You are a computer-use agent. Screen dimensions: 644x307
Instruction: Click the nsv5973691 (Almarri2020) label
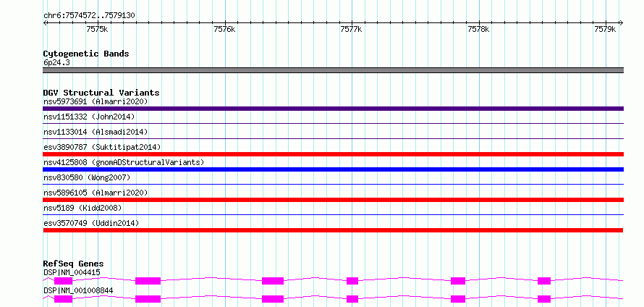pyautogui.click(x=96, y=101)
